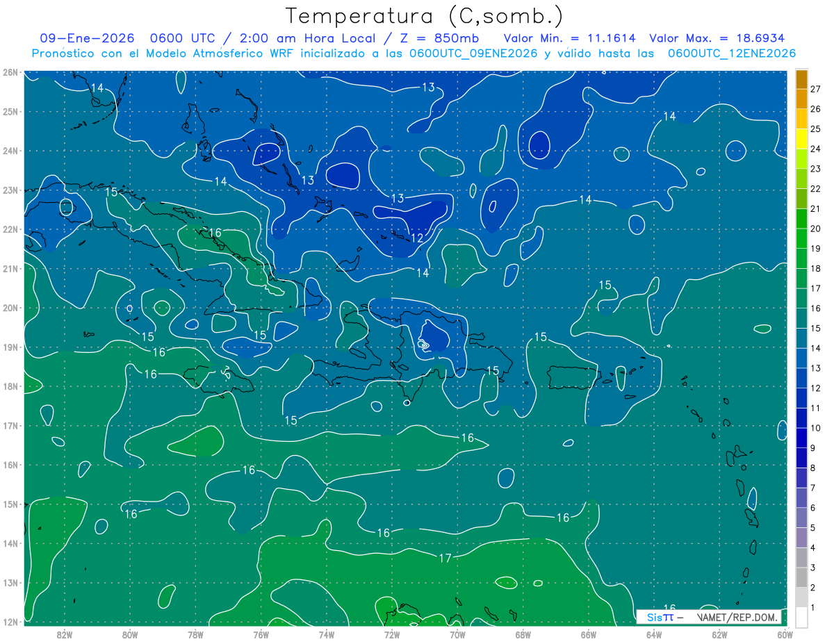The width and height of the screenshot is (834, 644).
Task: Click the legend scale value 19
Action: 815,249
